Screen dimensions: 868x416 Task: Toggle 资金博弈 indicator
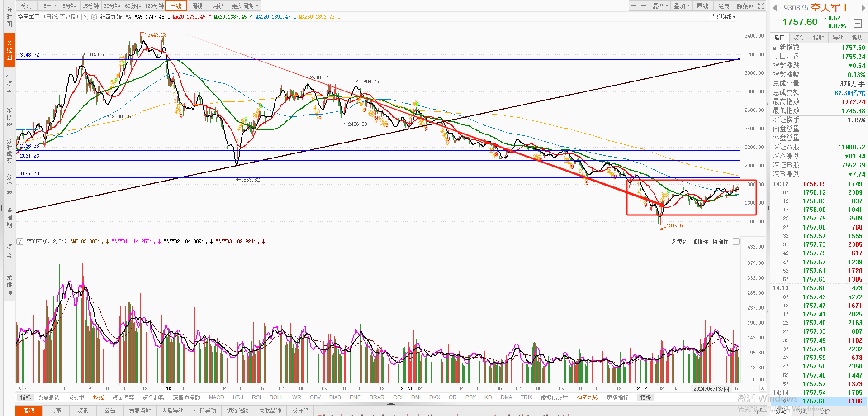pos(123,397)
